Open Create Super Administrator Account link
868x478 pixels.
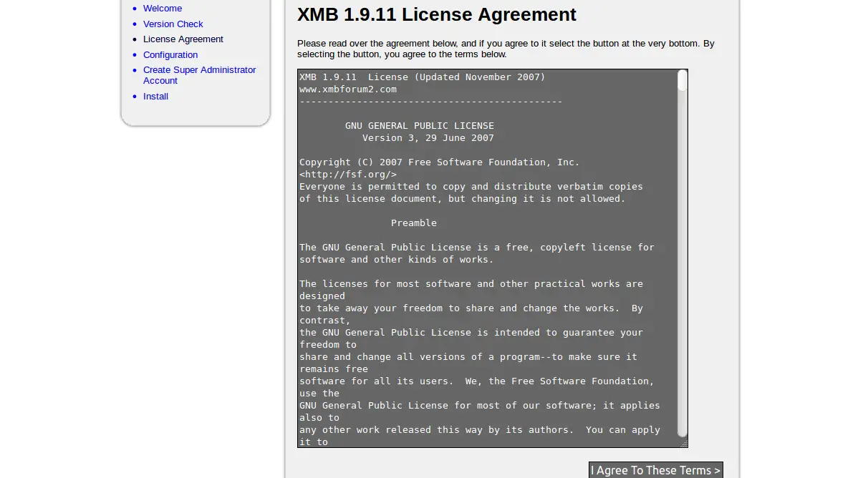click(199, 75)
